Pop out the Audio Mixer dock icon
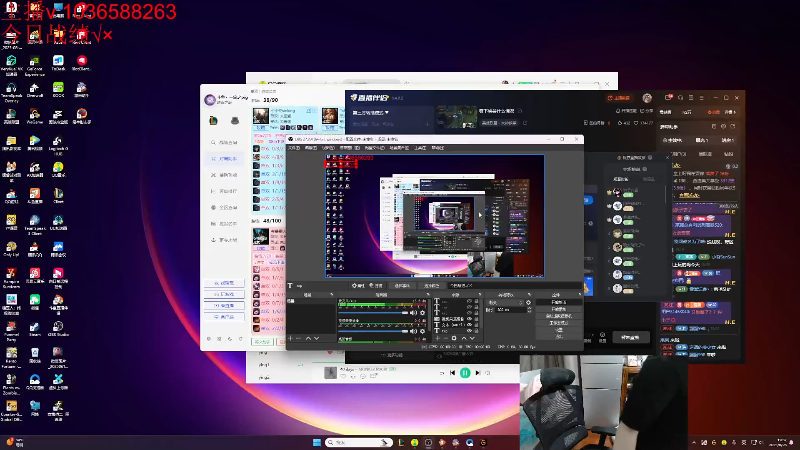The height and width of the screenshot is (450, 800). click(x=428, y=294)
